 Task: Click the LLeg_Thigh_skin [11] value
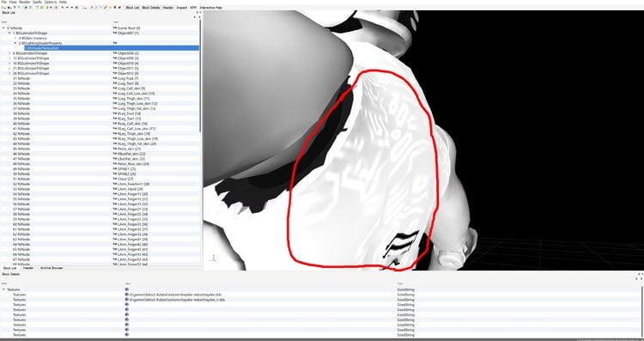[133, 99]
